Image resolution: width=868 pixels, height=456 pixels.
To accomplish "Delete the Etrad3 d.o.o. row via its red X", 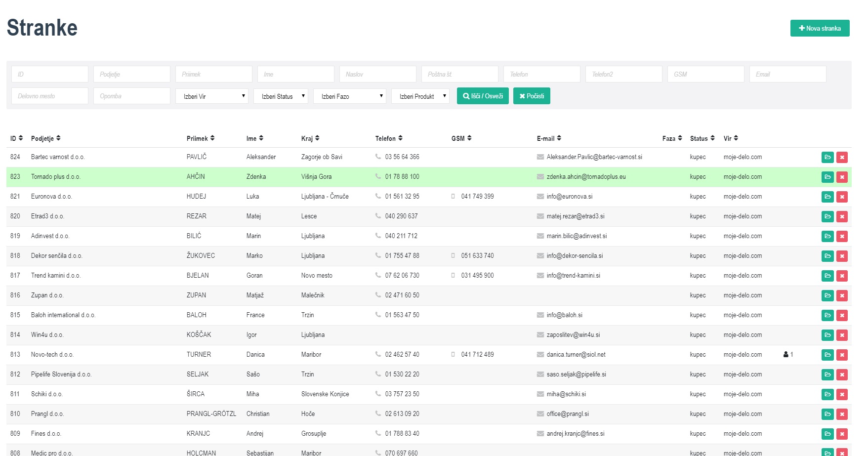I will [842, 216].
